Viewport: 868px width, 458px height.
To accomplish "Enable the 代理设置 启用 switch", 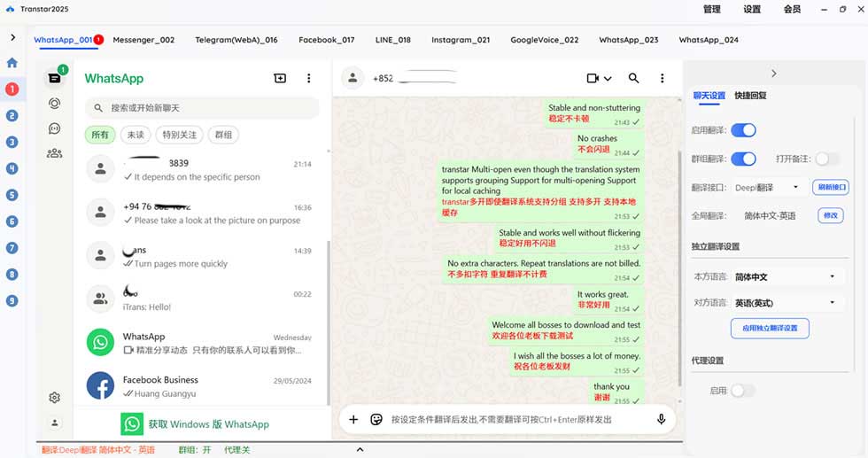I will click(742, 390).
